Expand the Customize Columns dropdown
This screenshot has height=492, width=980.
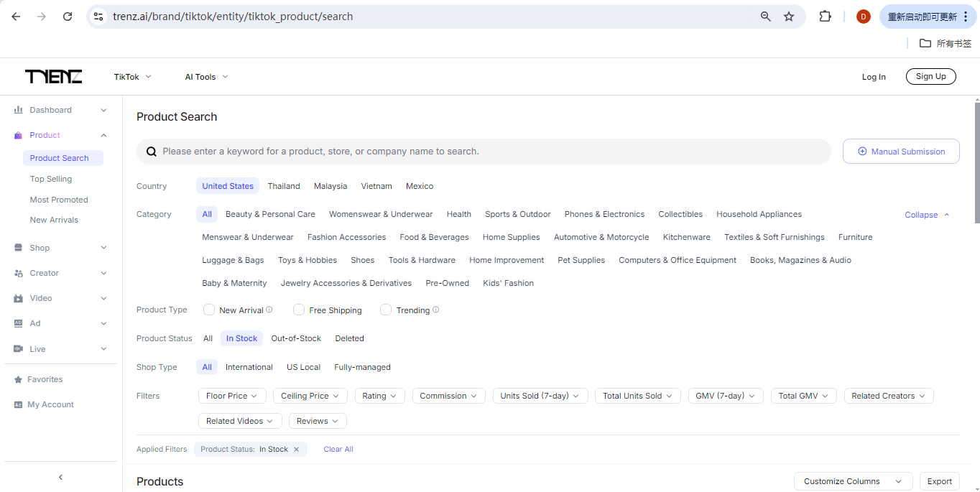[853, 481]
